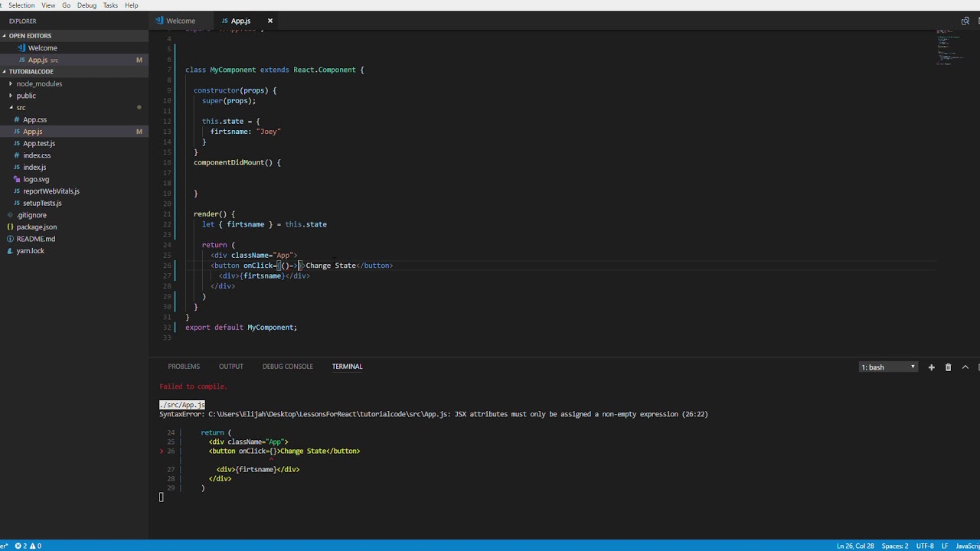Viewport: 980px width, 551px height.
Task: Open the Debug menu
Action: pos(87,5)
